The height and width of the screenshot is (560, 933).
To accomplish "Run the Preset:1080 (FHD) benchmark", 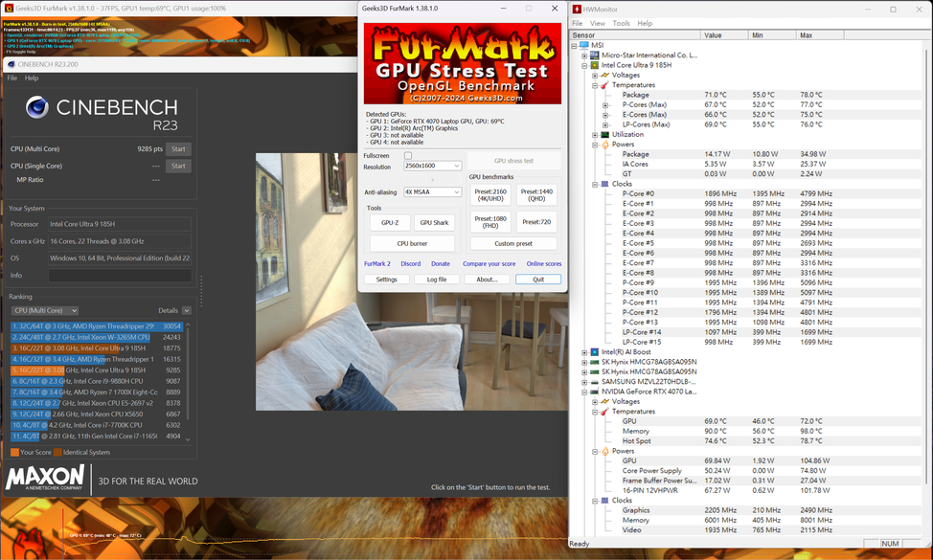I will (x=490, y=222).
